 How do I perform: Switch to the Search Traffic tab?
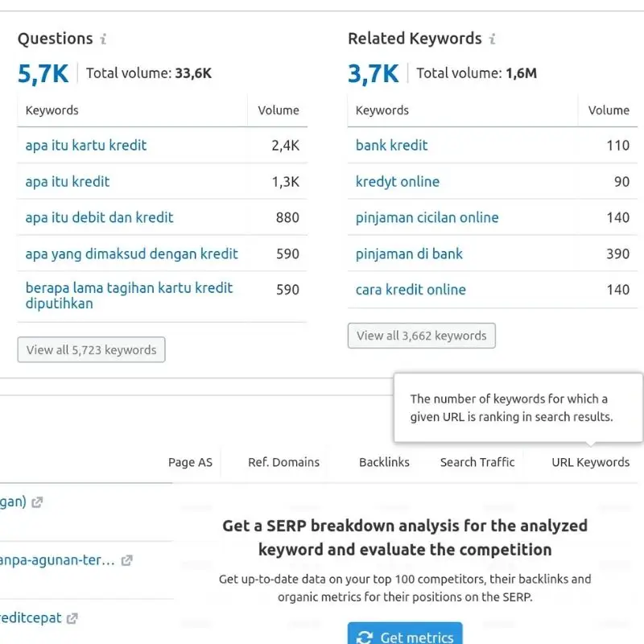pyautogui.click(x=477, y=462)
